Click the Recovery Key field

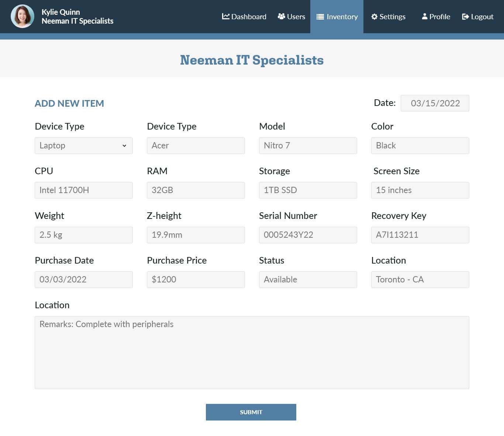tap(420, 235)
